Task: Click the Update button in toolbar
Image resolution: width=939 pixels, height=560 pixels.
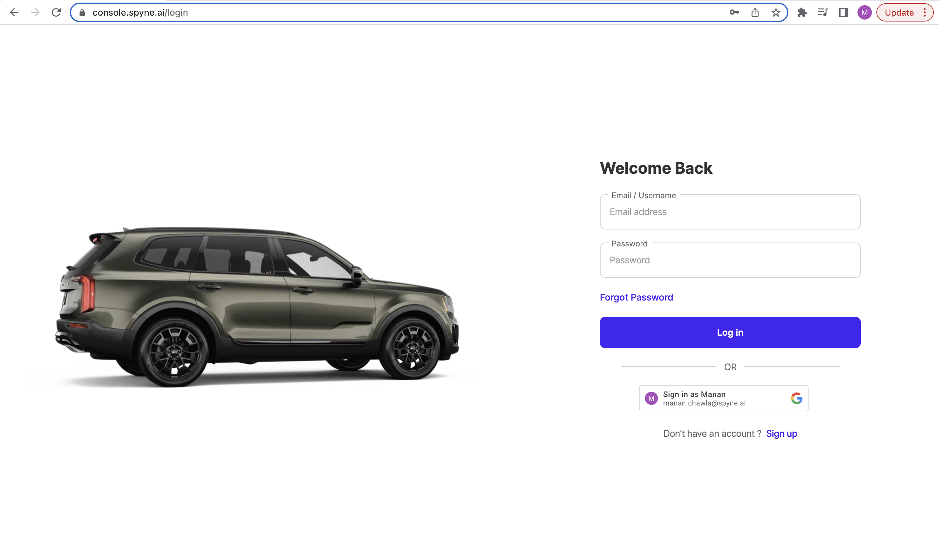Action: 899,12
